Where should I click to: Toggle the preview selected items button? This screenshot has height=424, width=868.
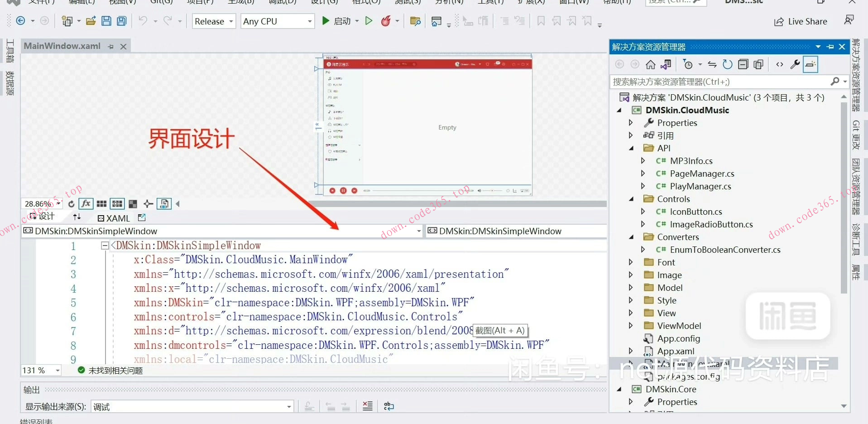[810, 65]
